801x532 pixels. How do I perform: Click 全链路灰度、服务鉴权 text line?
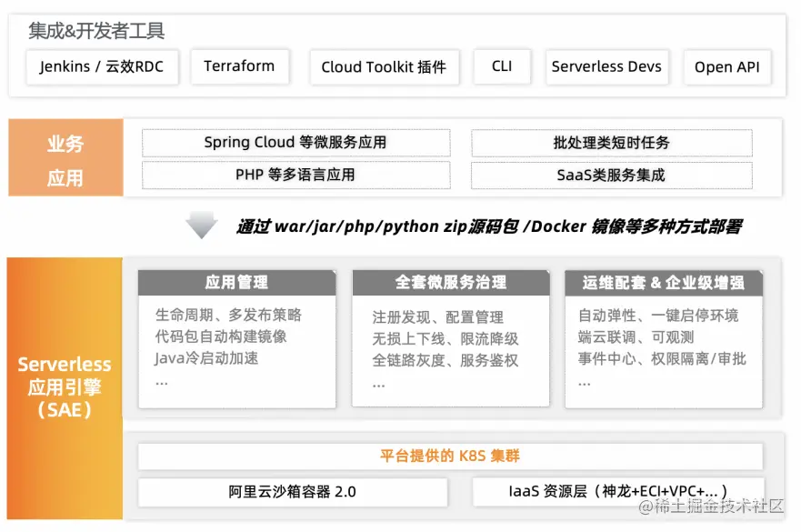(445, 360)
